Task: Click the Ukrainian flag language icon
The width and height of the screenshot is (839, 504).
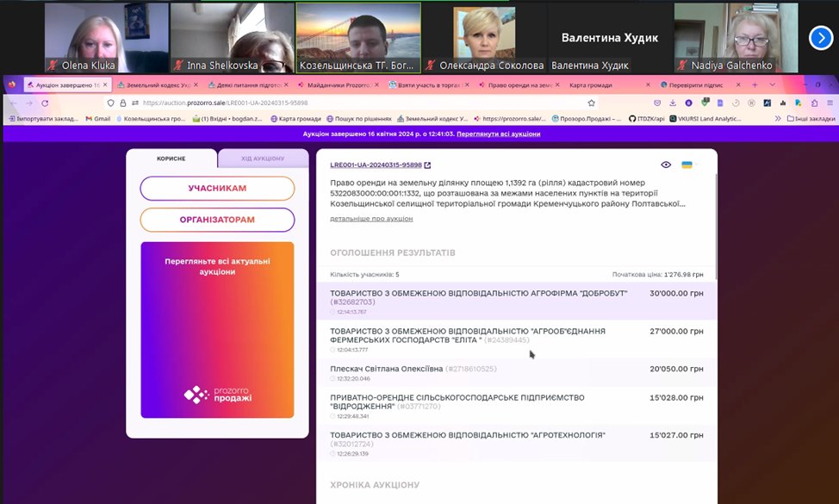Action: (x=687, y=165)
